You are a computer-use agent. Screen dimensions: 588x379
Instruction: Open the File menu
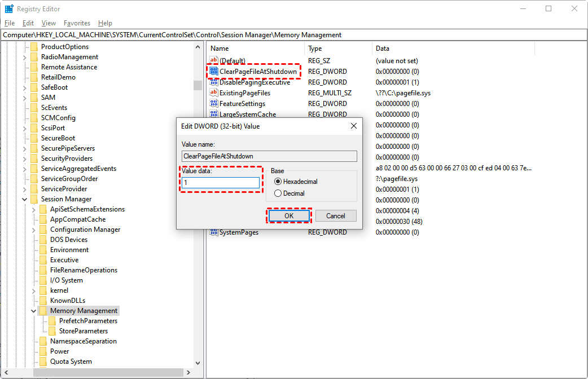pos(10,23)
